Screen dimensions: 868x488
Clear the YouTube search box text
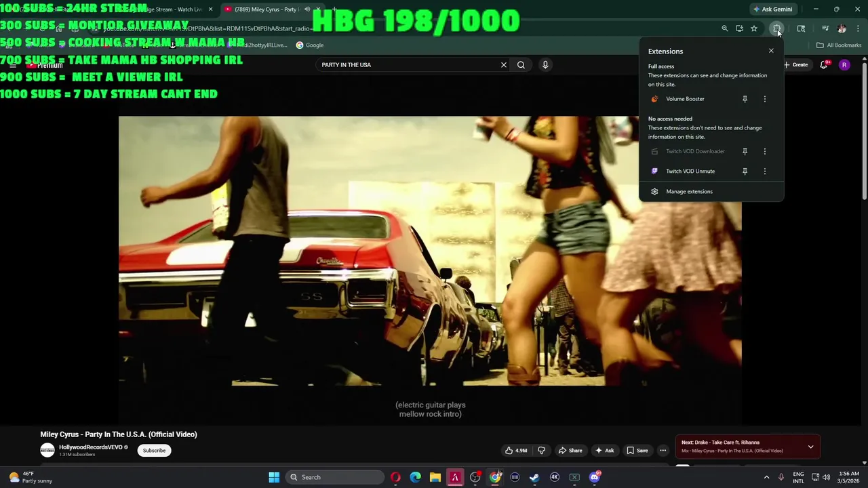(504, 65)
